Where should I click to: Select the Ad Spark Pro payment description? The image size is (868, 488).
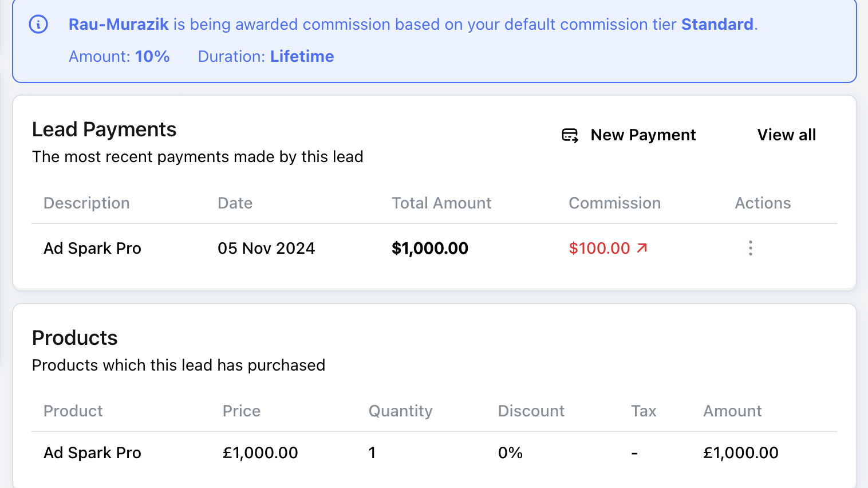pyautogui.click(x=92, y=249)
